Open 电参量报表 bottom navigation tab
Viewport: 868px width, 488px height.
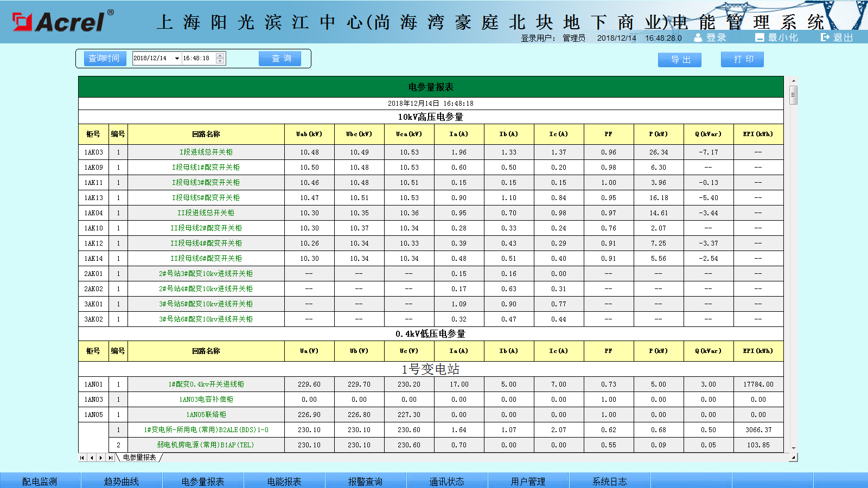point(203,480)
